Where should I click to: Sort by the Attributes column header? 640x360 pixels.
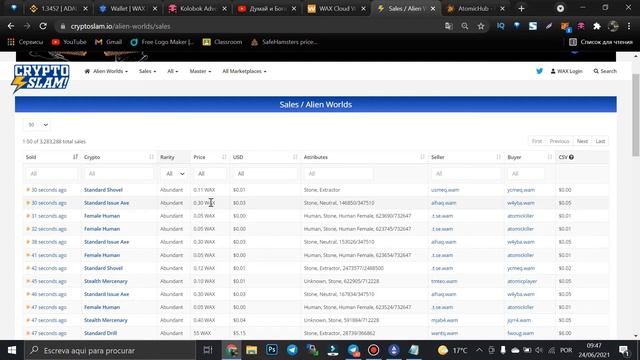click(x=364, y=157)
